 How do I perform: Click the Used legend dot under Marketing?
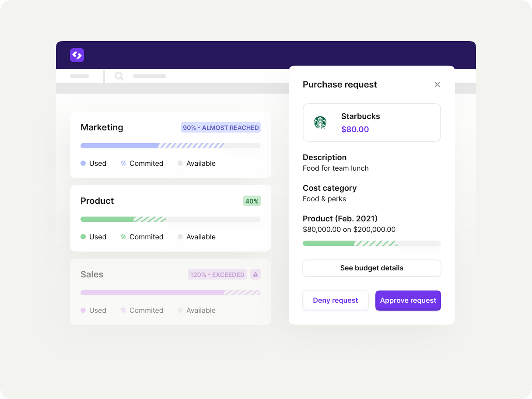coord(83,163)
